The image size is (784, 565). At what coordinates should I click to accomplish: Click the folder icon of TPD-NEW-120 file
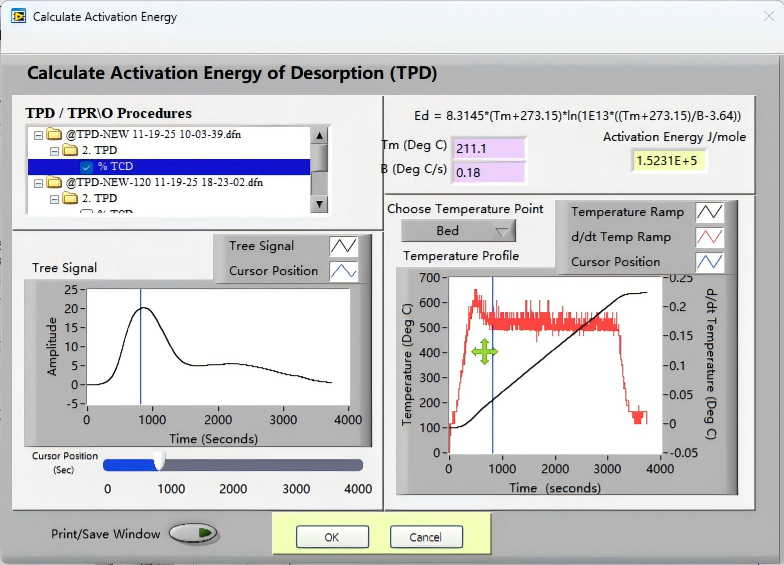54,182
